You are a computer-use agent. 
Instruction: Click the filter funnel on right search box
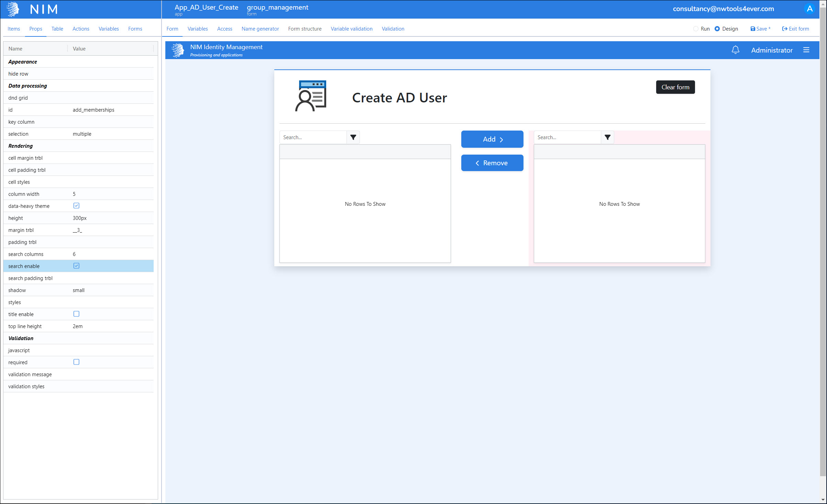tap(607, 137)
